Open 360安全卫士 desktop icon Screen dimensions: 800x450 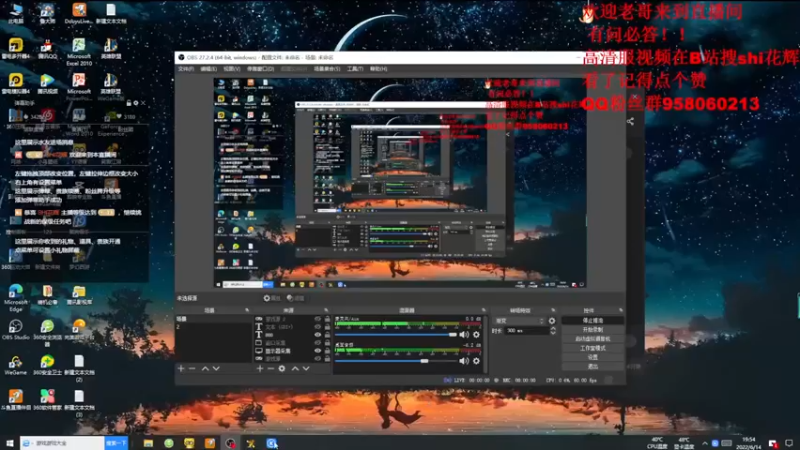47,365
